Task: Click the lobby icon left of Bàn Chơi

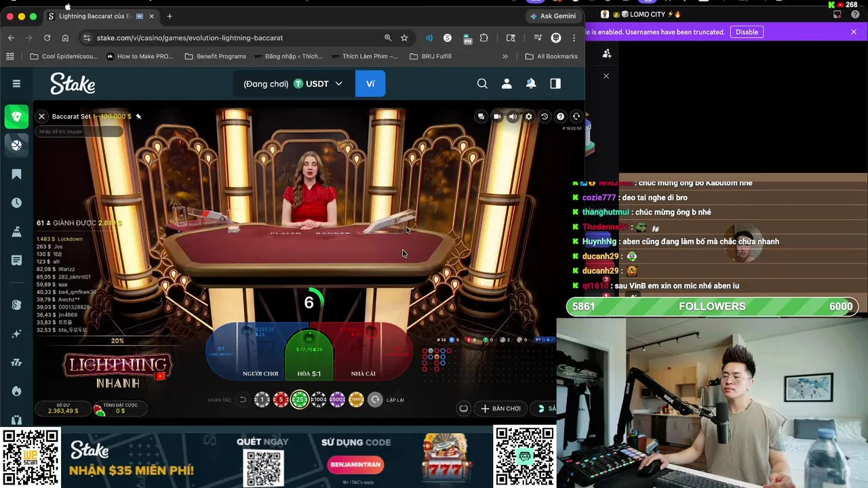Action: pos(463,409)
